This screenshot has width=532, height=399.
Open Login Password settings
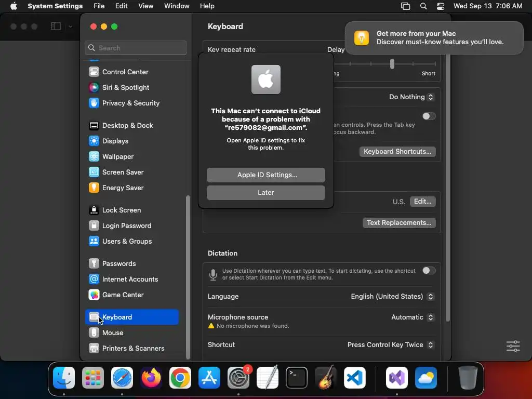[x=131, y=226]
